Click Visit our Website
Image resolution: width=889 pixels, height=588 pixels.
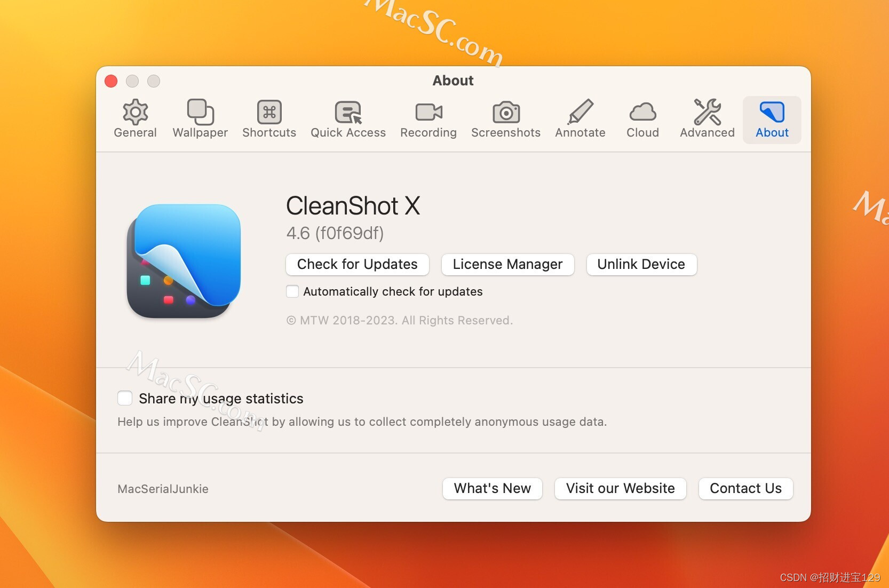[x=620, y=488]
